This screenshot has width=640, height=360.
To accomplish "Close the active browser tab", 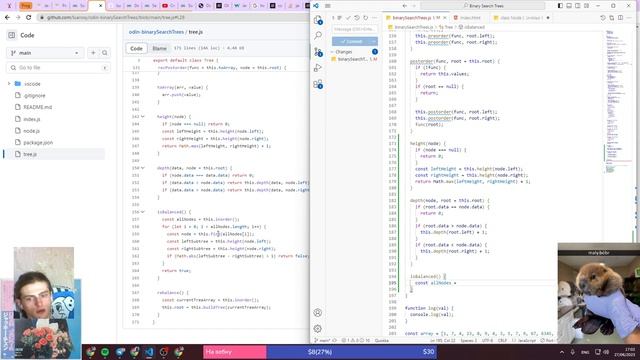I will [100, 6].
